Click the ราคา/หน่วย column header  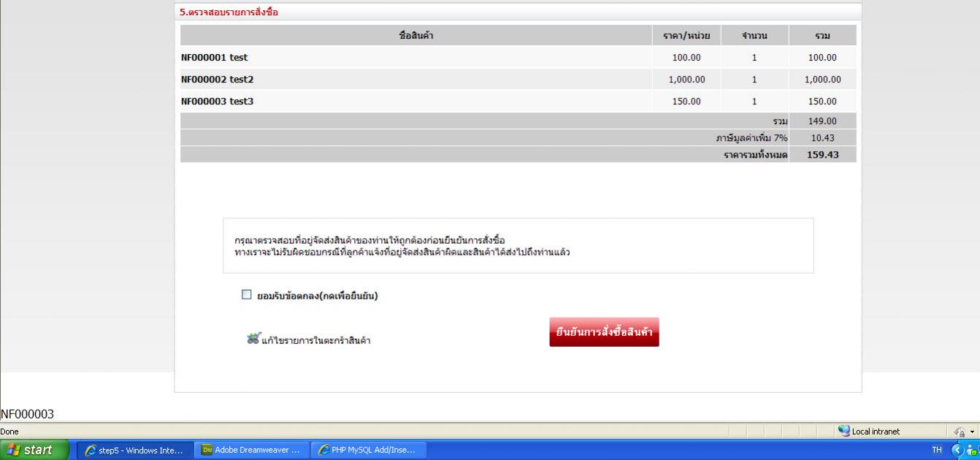686,36
